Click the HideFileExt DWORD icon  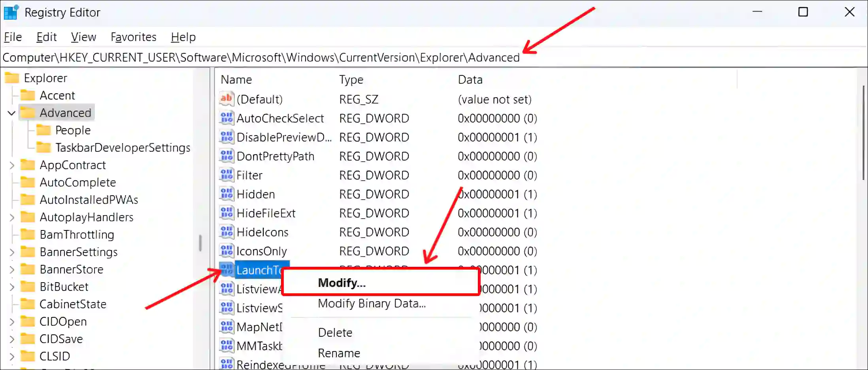pos(226,213)
